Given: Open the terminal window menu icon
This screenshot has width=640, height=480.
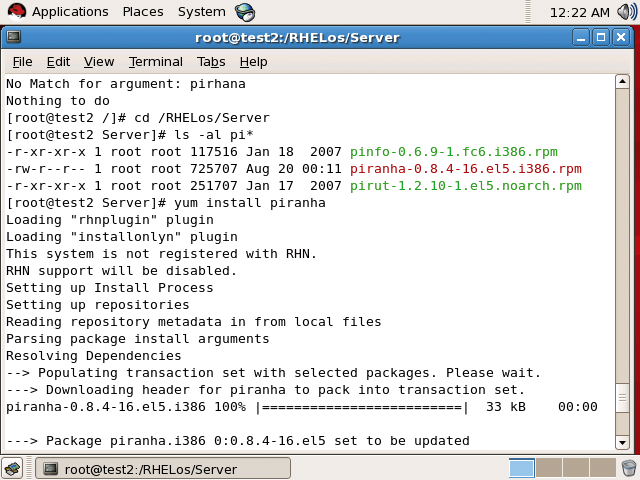Looking at the screenshot, I should coord(13,38).
